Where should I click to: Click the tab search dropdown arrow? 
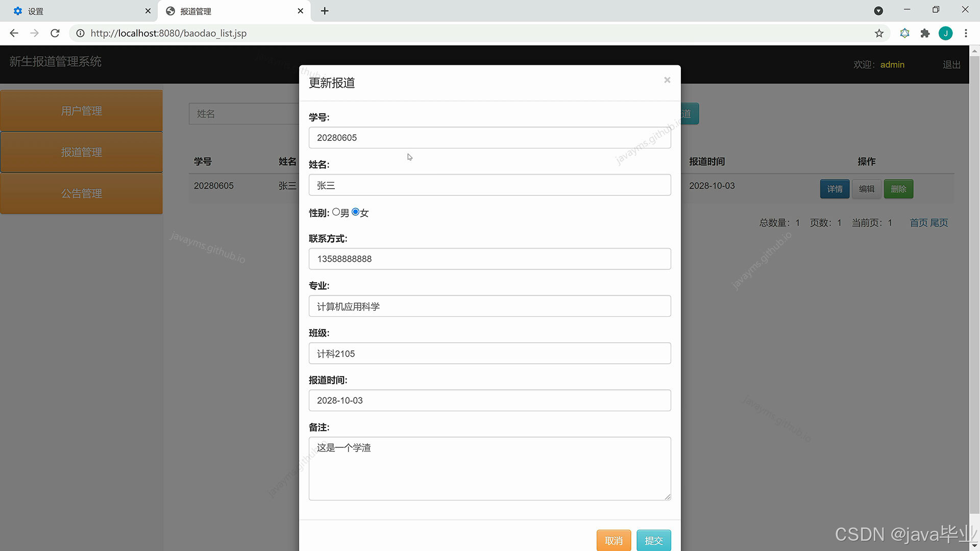pyautogui.click(x=878, y=11)
